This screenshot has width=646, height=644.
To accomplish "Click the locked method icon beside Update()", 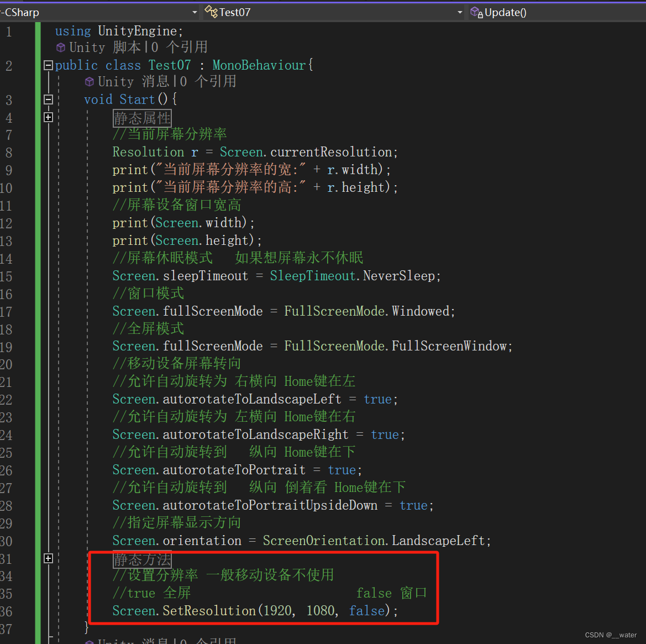I will tap(476, 12).
